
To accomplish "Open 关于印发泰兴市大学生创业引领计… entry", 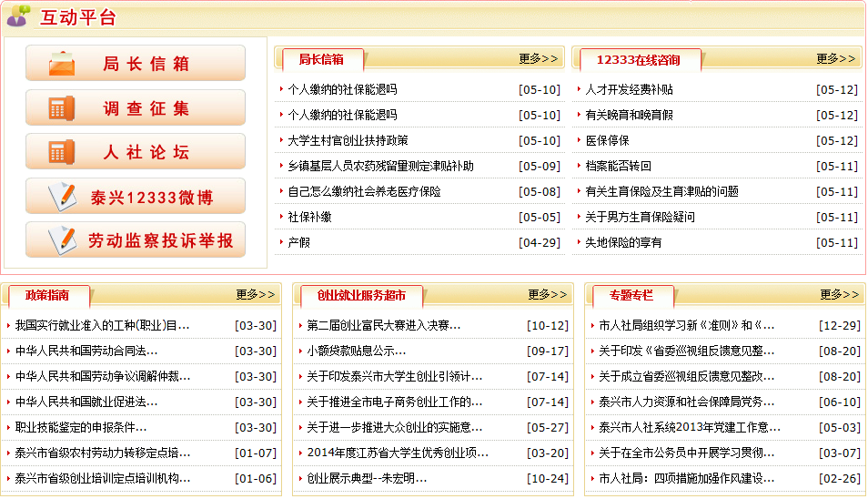I will [x=394, y=377].
